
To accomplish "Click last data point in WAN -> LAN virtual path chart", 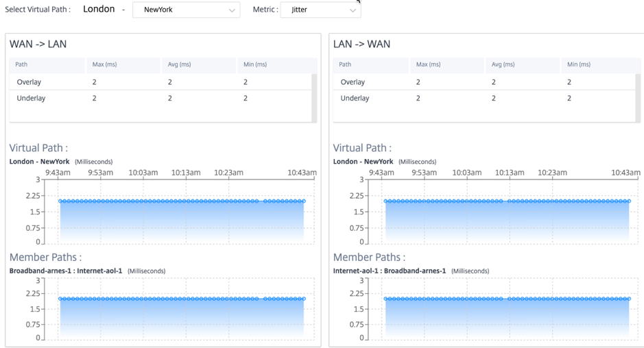I will coord(304,201).
